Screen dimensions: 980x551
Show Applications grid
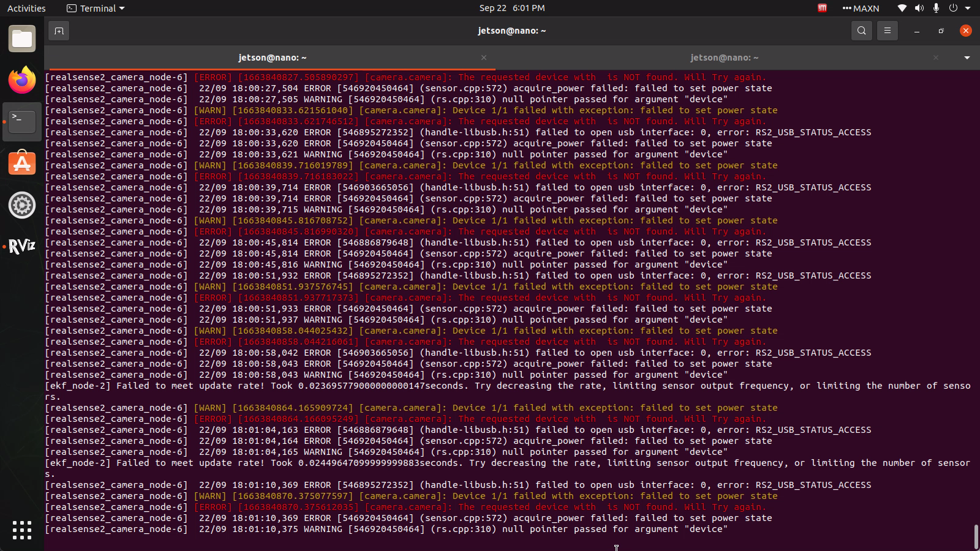coord(22,530)
